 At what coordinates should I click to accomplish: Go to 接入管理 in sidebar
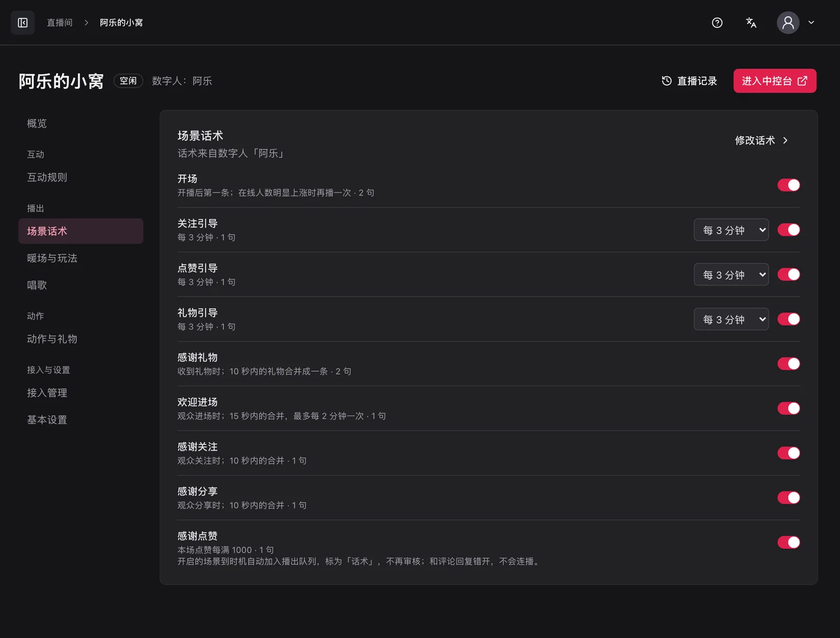click(81, 393)
